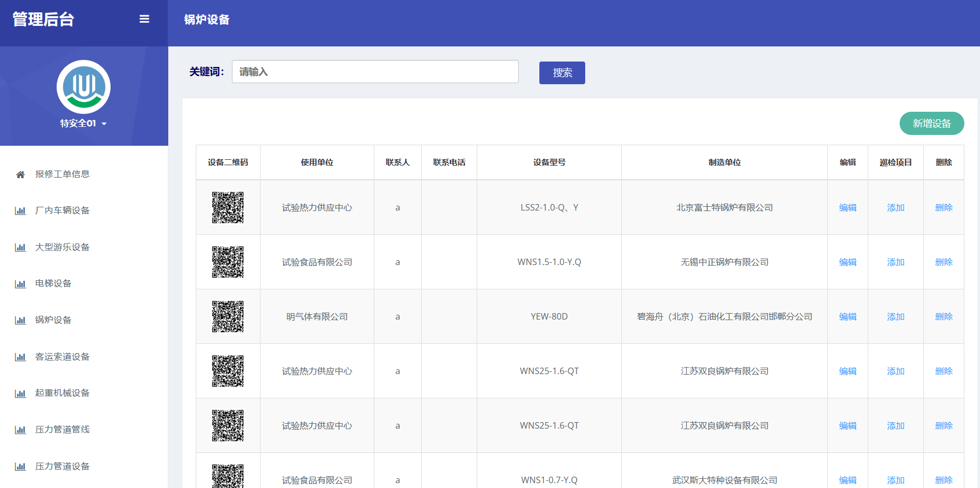Click 删除 for 北京富士特锅炉有限公司 row
The width and height of the screenshot is (980, 488).
pyautogui.click(x=944, y=207)
